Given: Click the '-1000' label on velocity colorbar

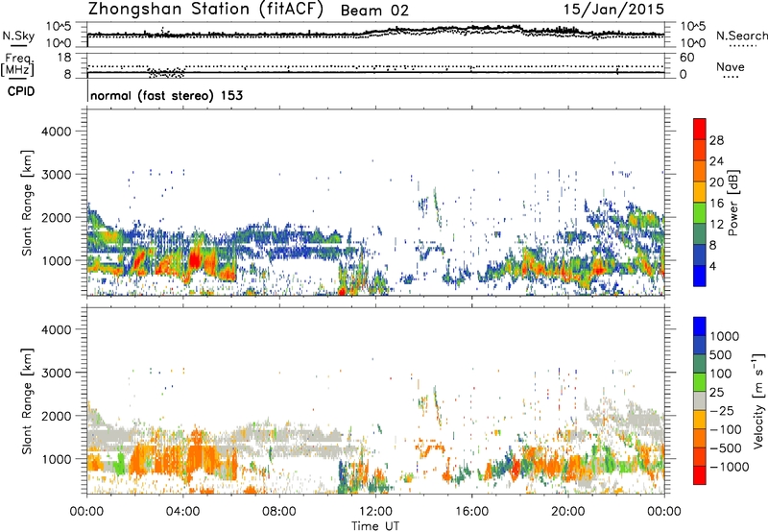Looking at the screenshot, I should click(x=729, y=467).
